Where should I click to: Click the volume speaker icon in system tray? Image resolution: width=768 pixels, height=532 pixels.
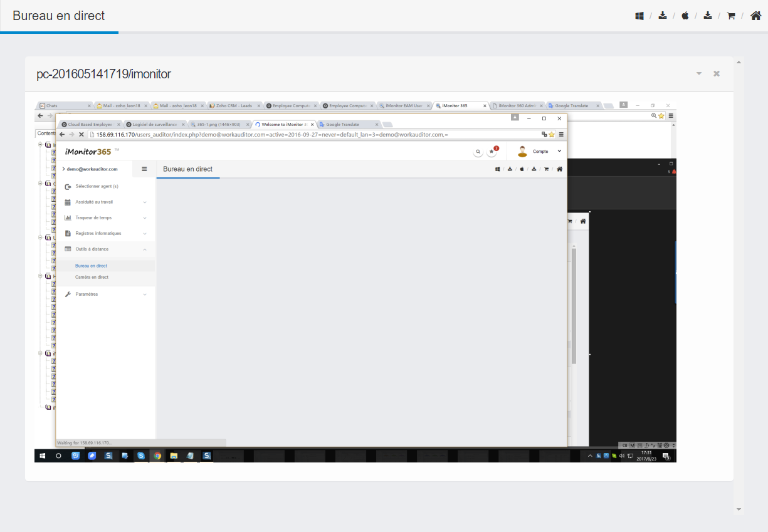[x=621, y=456]
